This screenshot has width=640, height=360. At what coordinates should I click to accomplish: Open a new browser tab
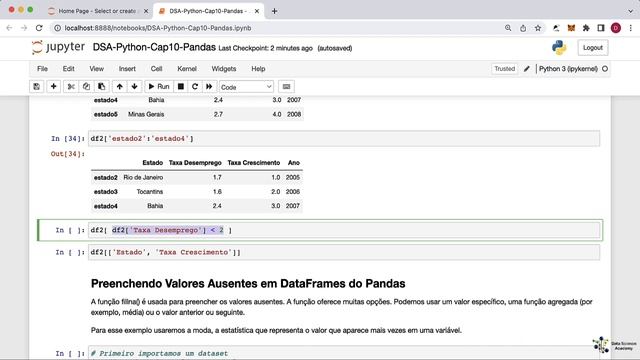click(274, 11)
